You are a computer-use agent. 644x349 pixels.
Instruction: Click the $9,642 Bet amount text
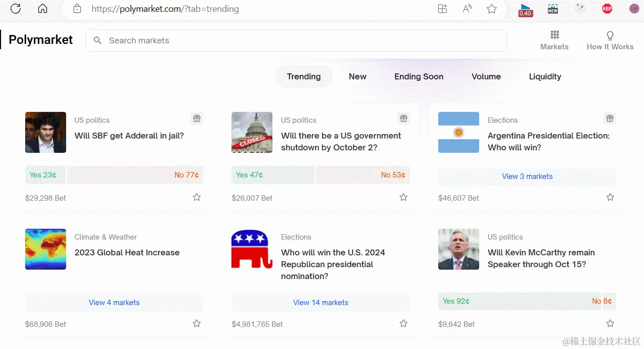[456, 324]
